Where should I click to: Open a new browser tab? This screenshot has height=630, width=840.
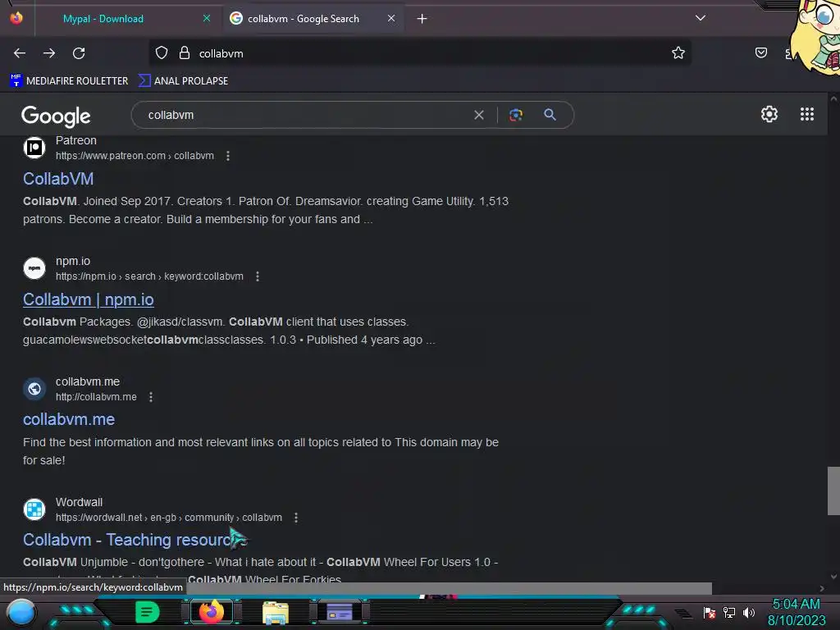click(422, 19)
